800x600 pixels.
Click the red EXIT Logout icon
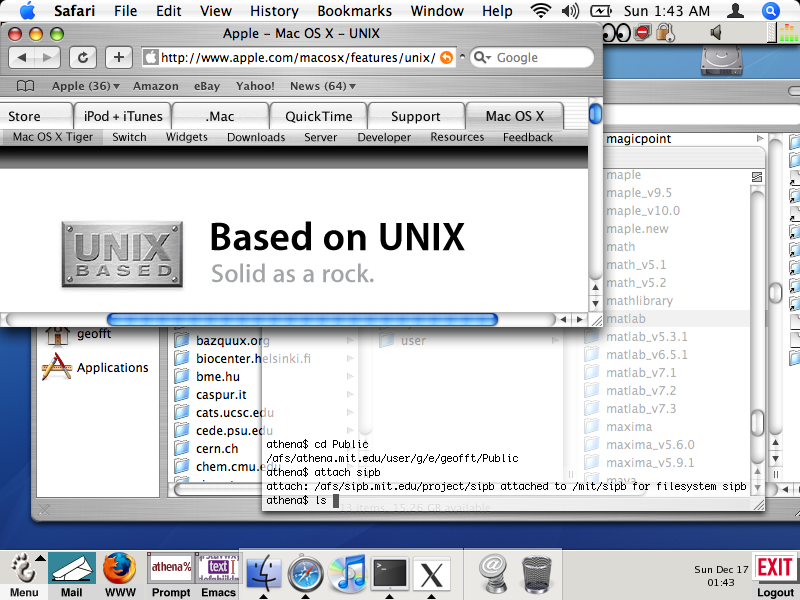click(774, 572)
